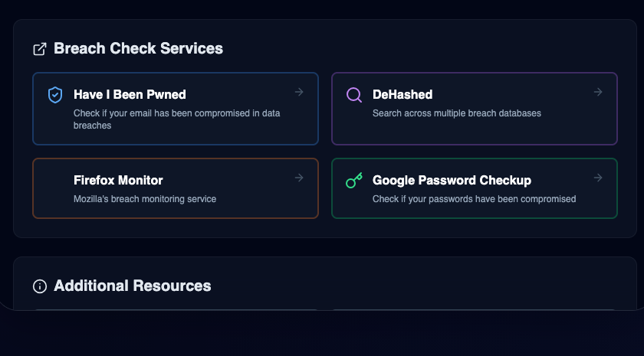Click the arrow on the Google Password Checkup card

pos(598,178)
